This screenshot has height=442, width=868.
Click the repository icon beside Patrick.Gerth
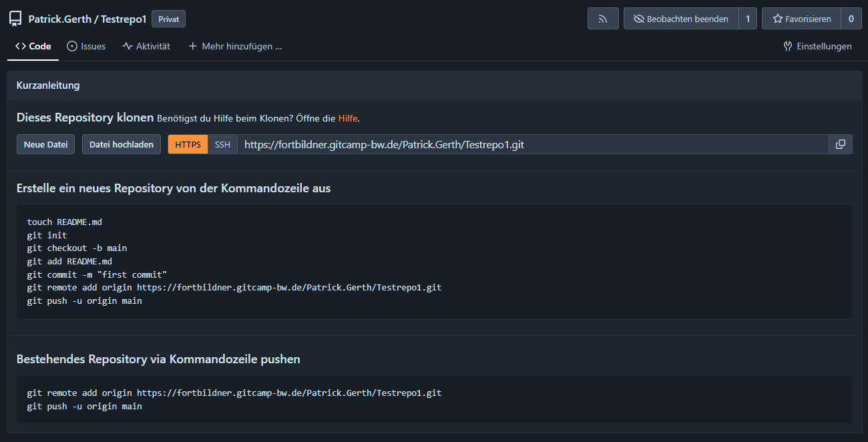coord(15,19)
